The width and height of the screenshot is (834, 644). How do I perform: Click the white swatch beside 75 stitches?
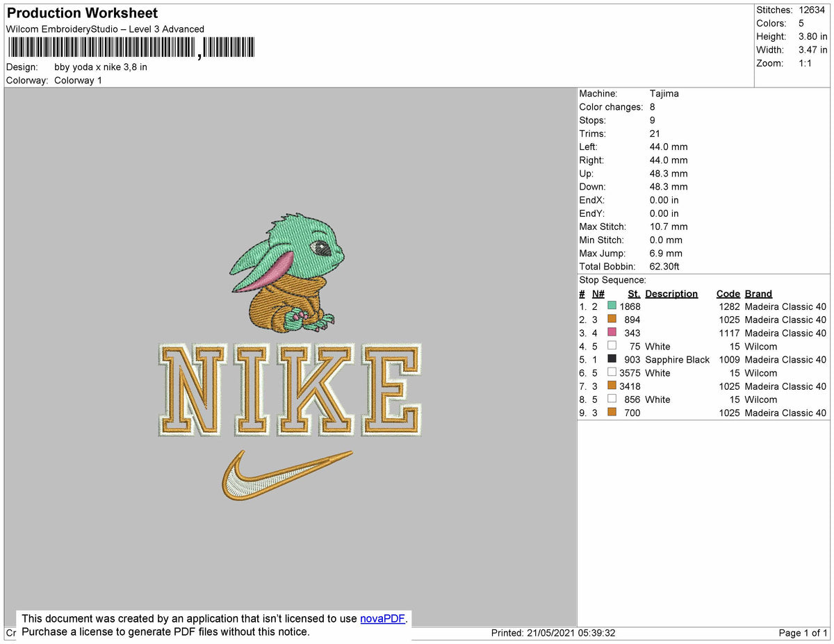612,346
